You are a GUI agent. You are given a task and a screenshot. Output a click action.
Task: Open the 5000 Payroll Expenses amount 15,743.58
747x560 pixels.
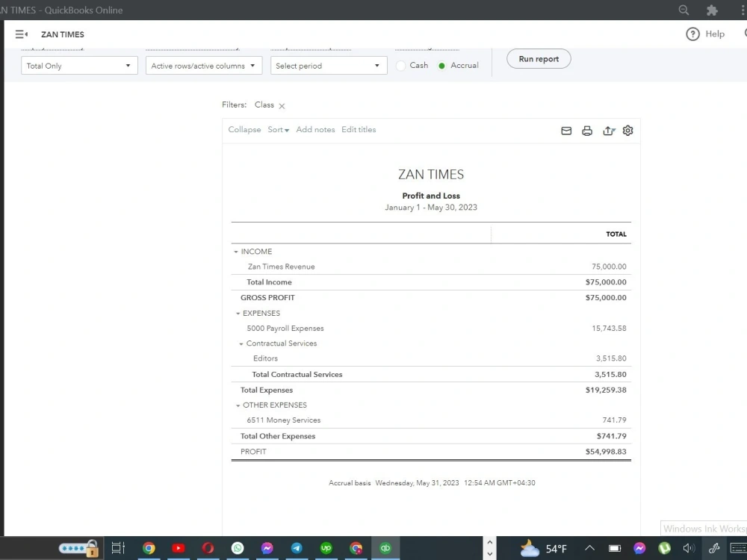click(609, 328)
